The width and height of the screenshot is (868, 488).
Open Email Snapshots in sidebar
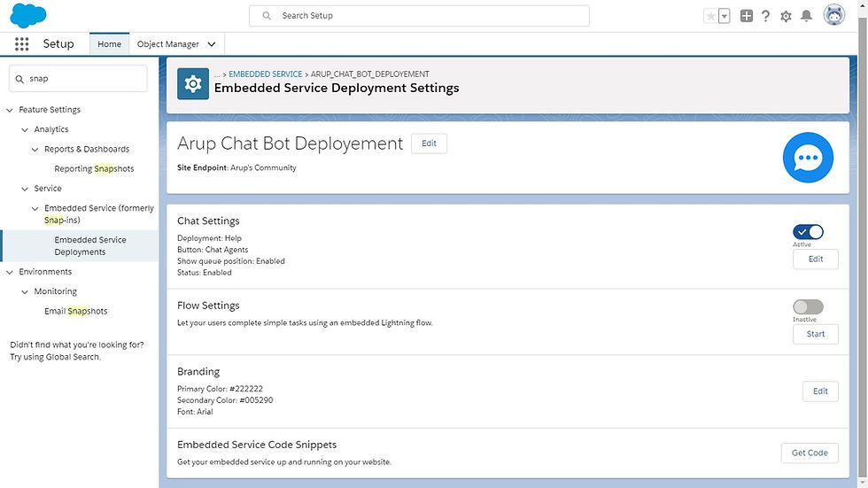[x=76, y=311]
